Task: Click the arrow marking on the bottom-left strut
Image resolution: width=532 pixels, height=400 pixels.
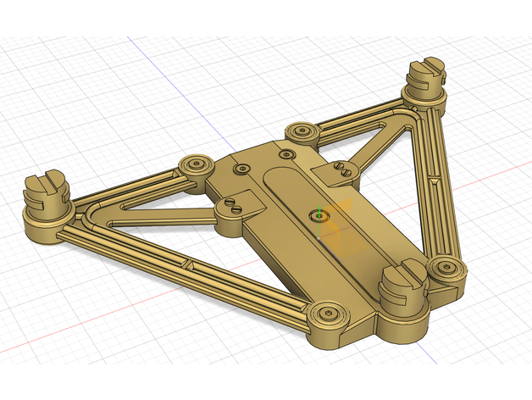Action: [x=190, y=266]
